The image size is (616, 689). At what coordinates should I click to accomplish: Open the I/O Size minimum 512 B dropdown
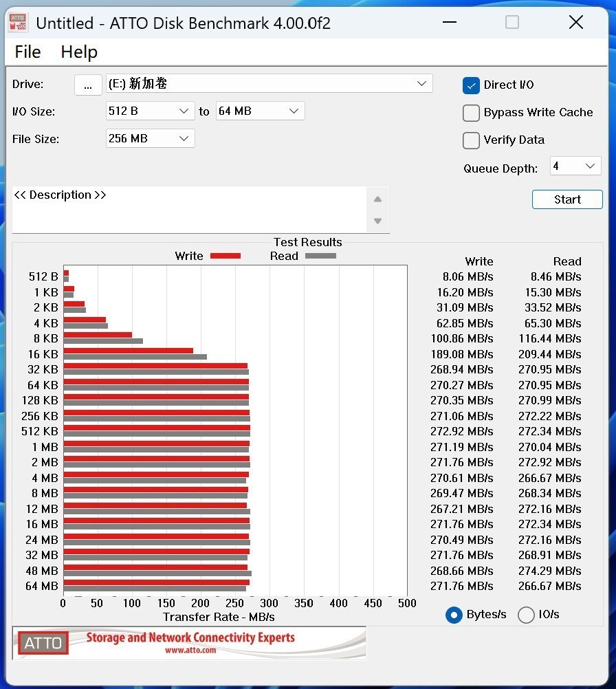point(150,111)
